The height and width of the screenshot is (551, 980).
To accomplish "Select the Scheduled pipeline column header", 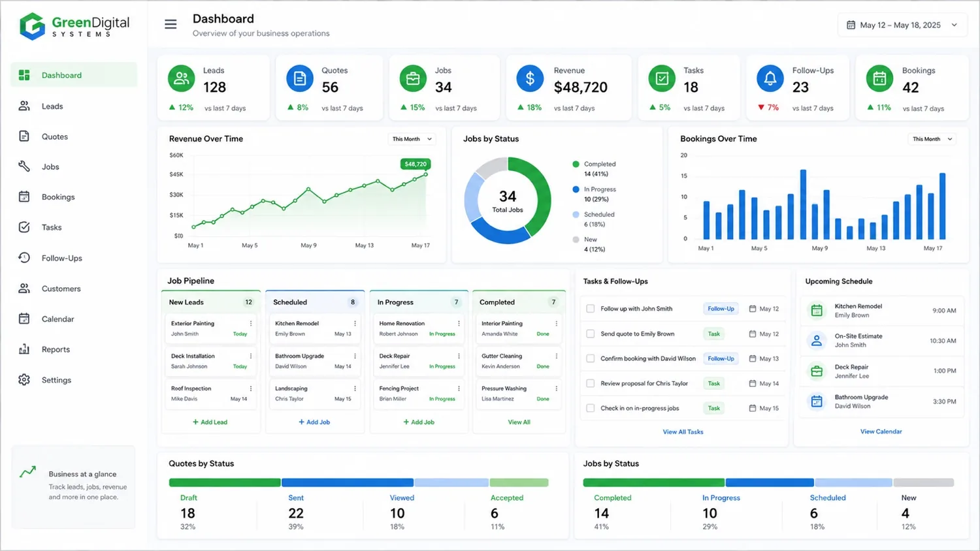I will 315,302.
